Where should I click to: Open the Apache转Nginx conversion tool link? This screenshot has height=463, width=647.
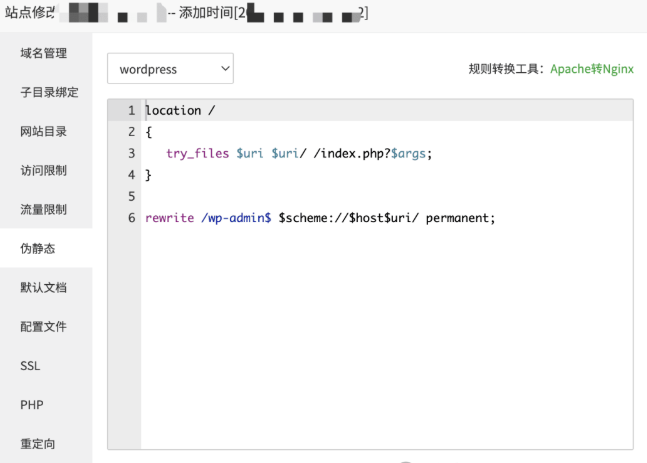pos(591,70)
